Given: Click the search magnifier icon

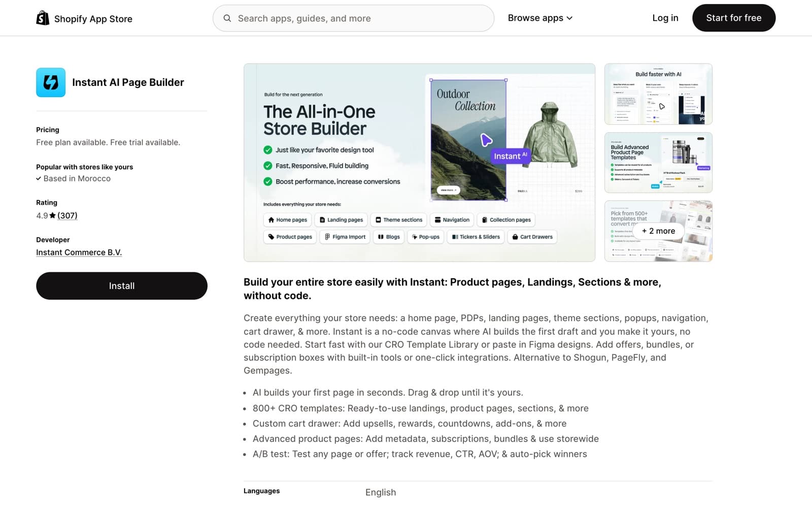Looking at the screenshot, I should [227, 18].
